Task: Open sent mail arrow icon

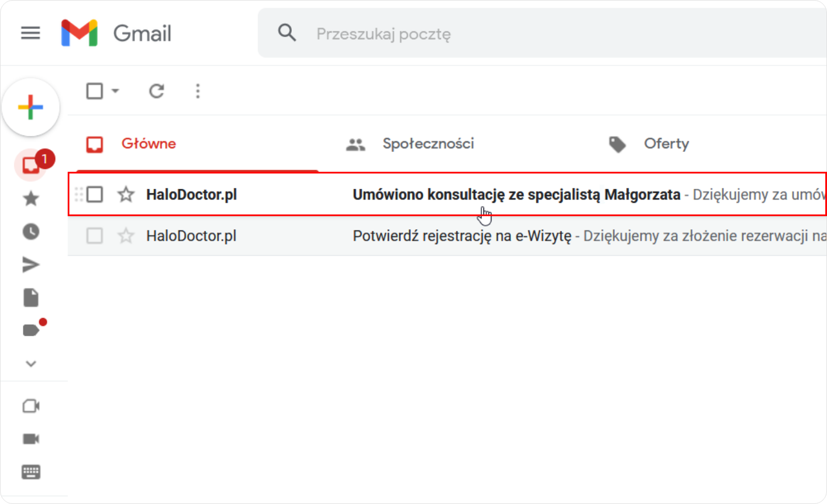Action: pos(31,265)
